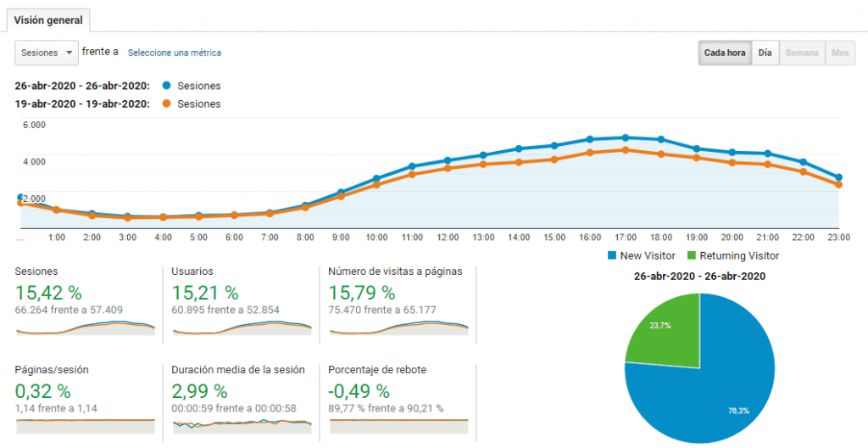Screen dimensions: 868x448
Task: Select the Usuarios sparkline chart
Action: (242, 328)
